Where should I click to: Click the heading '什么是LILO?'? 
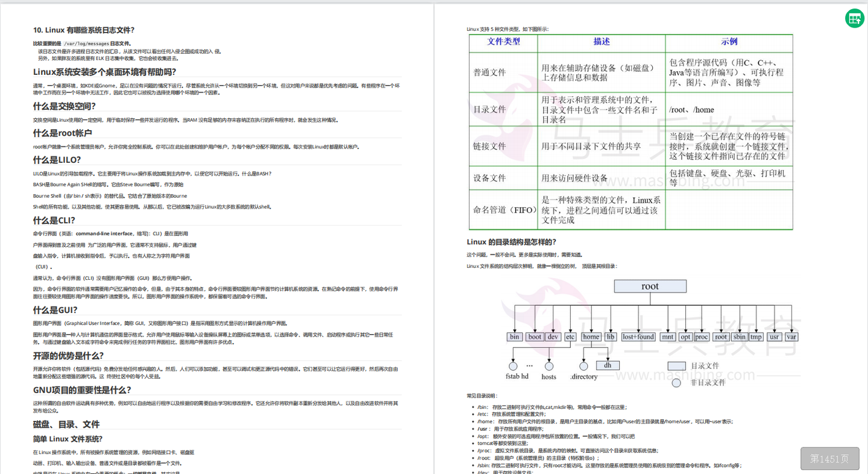coord(57,159)
